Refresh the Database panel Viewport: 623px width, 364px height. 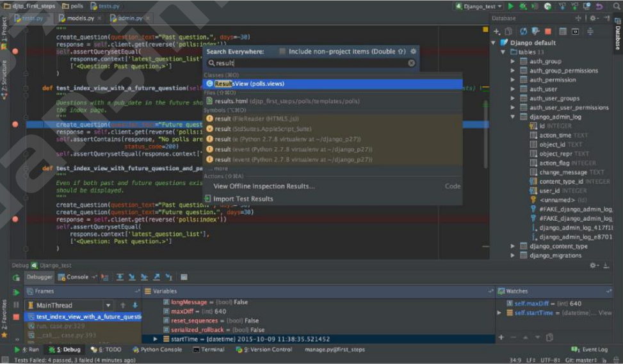(523, 31)
